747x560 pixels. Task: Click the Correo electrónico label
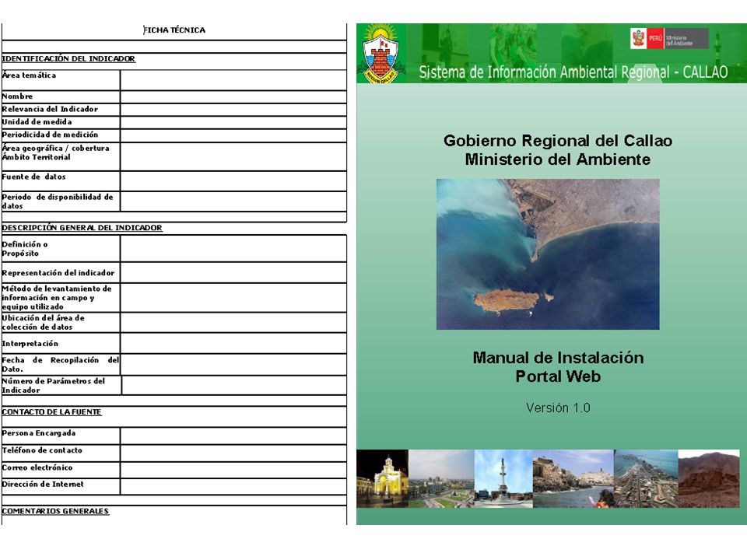point(37,467)
